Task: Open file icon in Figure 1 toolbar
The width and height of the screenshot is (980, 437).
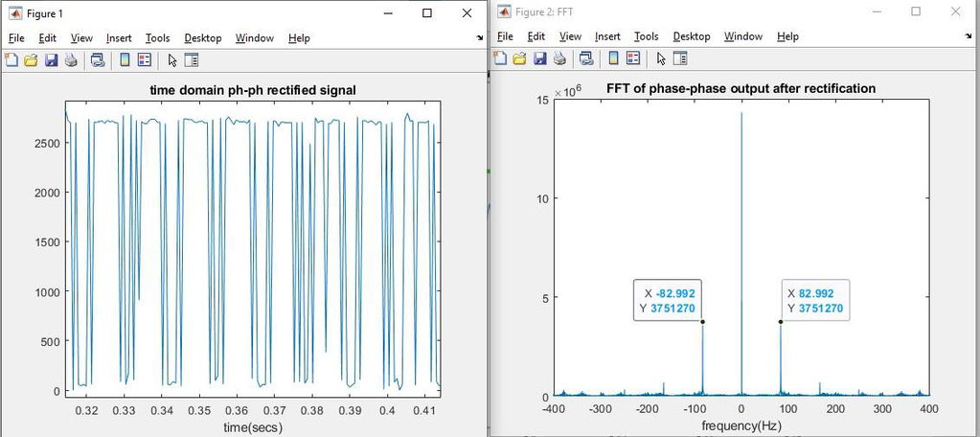Action: 31,60
